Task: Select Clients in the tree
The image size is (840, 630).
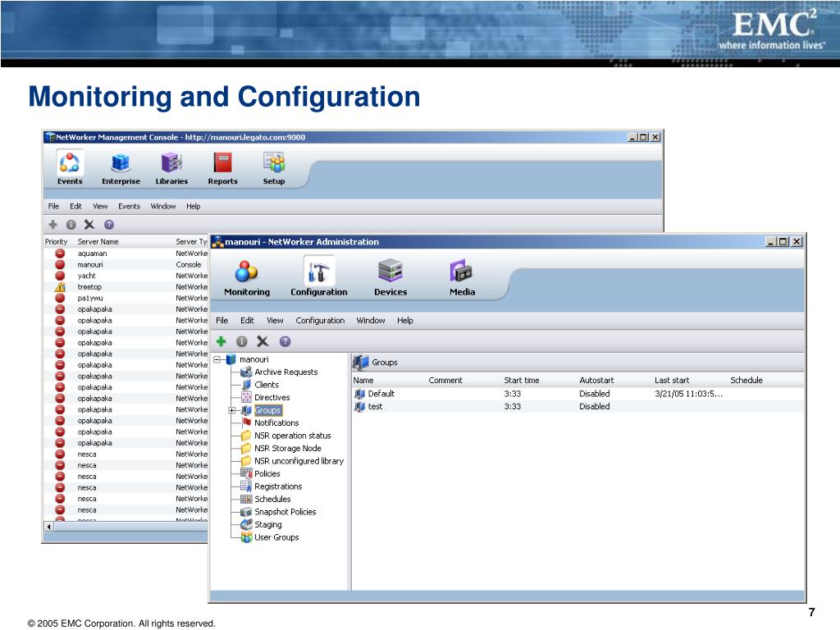Action: coord(267,385)
